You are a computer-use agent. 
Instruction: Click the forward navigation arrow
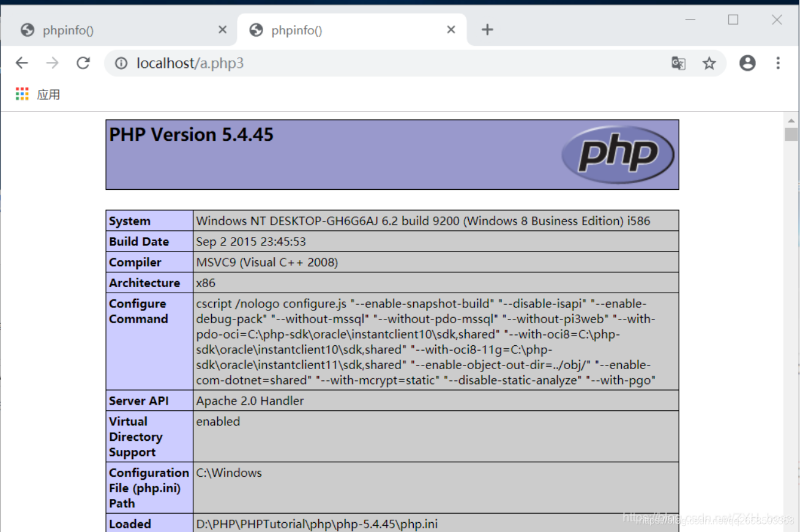53,62
